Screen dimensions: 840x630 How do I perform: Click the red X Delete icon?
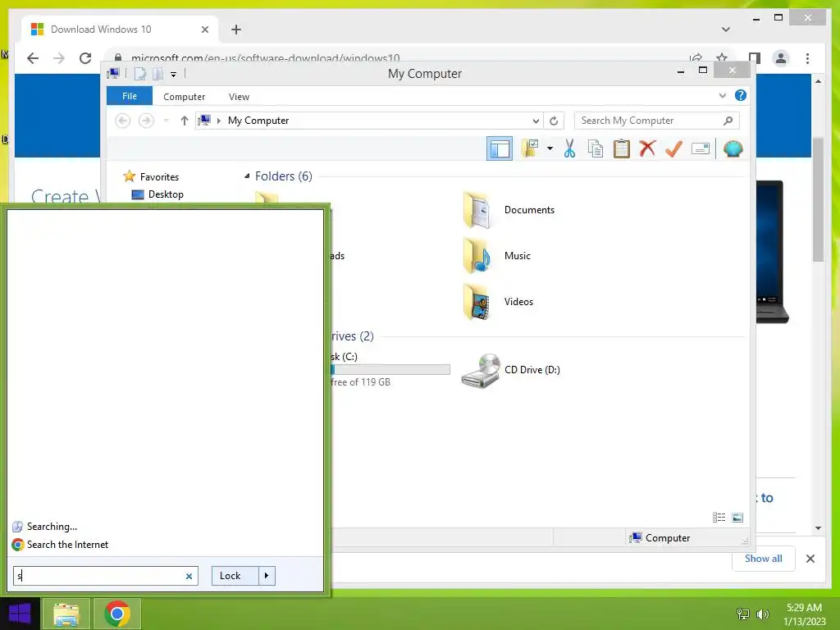click(647, 148)
